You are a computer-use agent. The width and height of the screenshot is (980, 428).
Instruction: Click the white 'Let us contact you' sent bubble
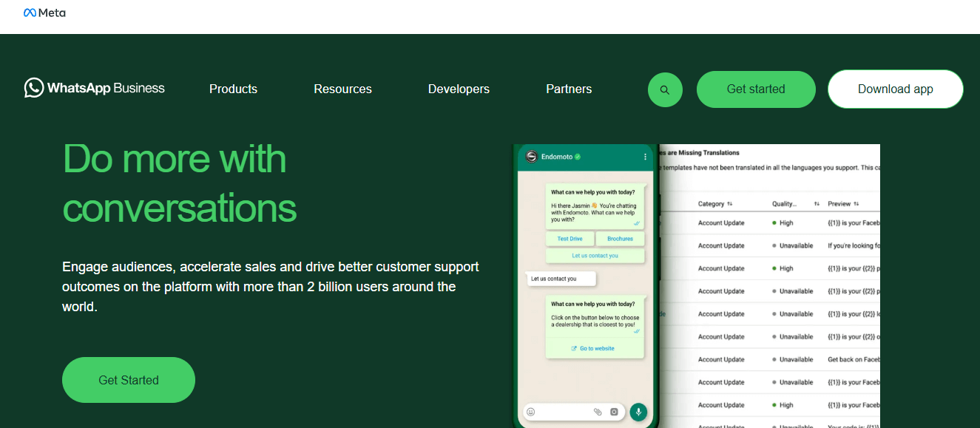click(561, 279)
